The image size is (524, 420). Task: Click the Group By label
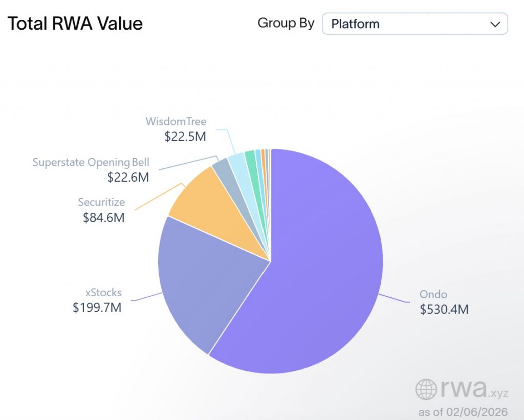286,23
